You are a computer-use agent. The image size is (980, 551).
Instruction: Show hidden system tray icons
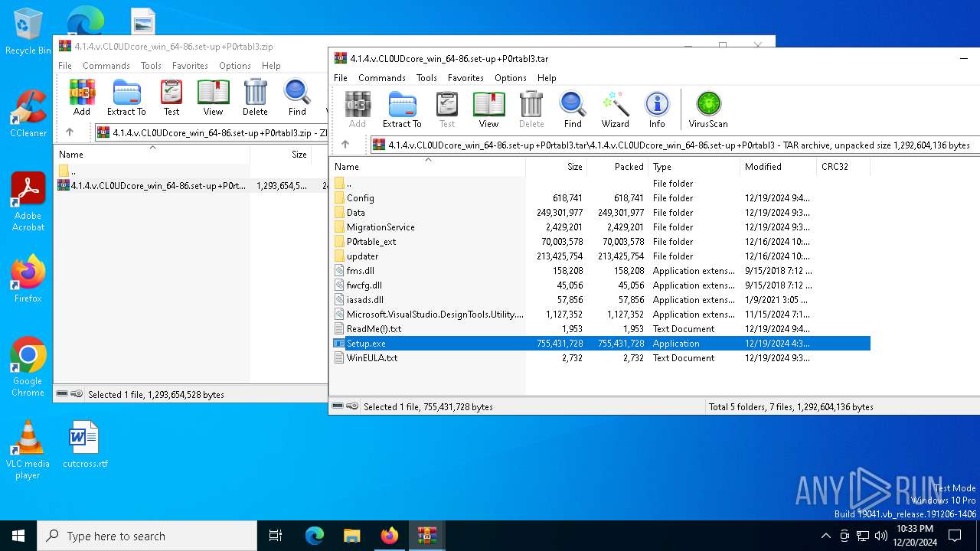(x=825, y=536)
